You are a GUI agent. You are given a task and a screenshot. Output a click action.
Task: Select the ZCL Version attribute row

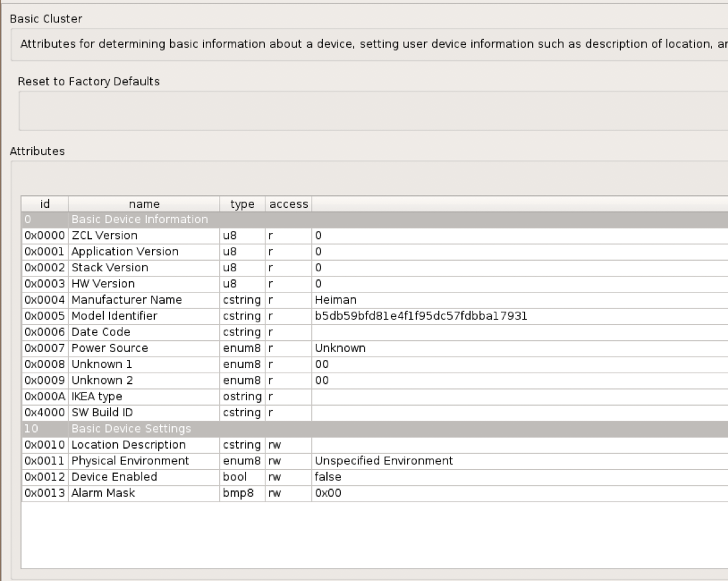(x=375, y=236)
